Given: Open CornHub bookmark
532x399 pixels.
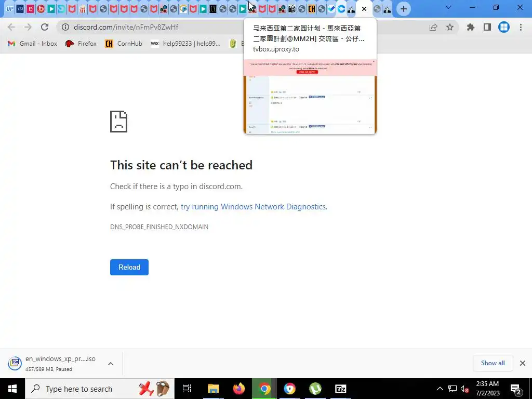Looking at the screenshot, I should (x=124, y=44).
